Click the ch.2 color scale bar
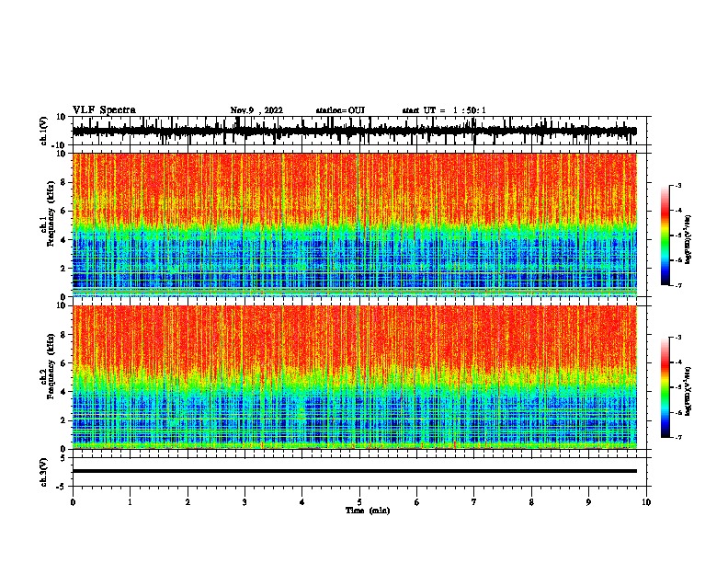 665,387
